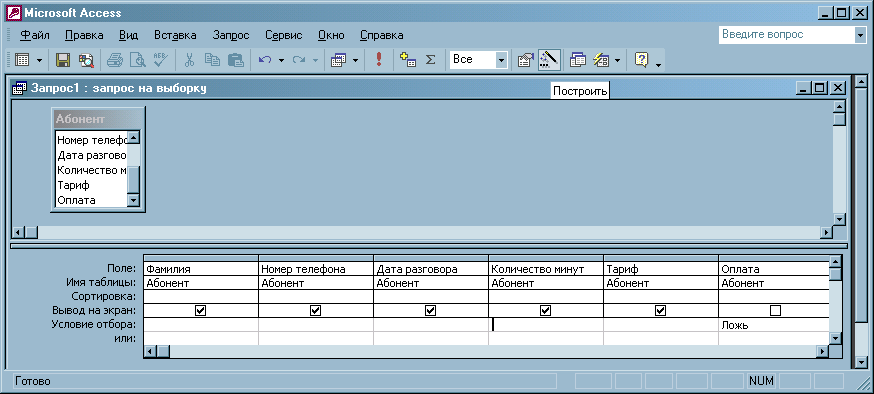This screenshot has width=874, height=394.
Task: Click the Абонент table title bar
Action: coord(98,119)
